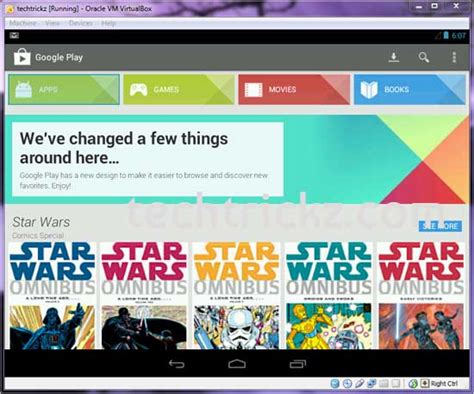The image size is (474, 394).
Task: Click the SEE MORE button
Action: pyautogui.click(x=440, y=226)
